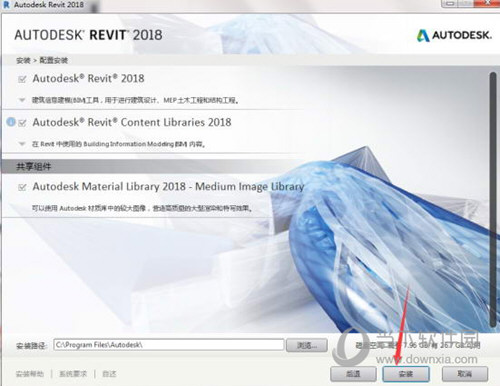
Task: Click the Autodesk logo at top right
Action: (454, 35)
